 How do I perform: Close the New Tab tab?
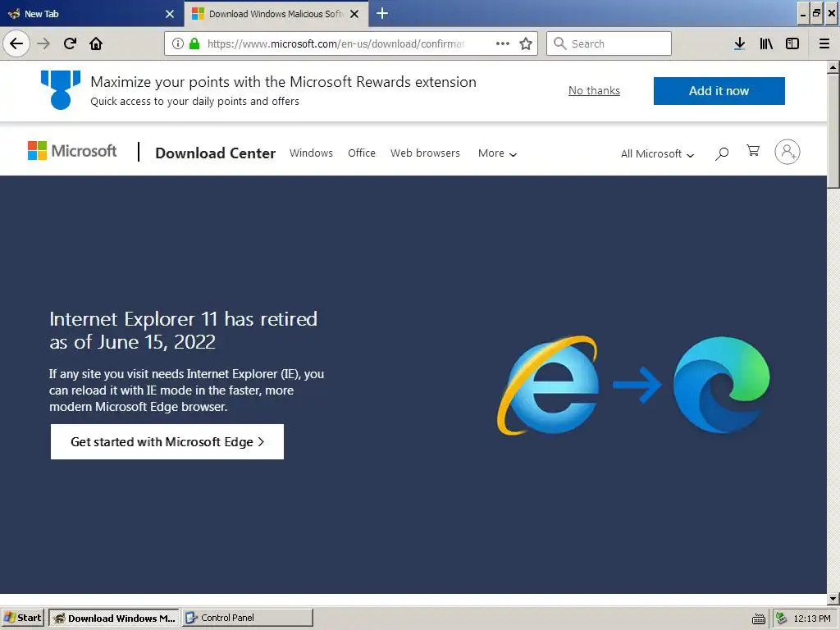(x=170, y=14)
